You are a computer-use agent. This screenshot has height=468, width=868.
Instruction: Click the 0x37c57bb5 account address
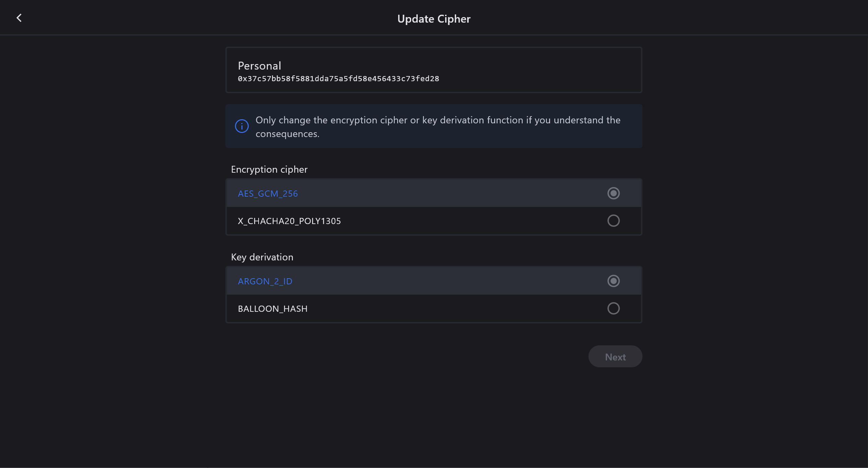338,79
